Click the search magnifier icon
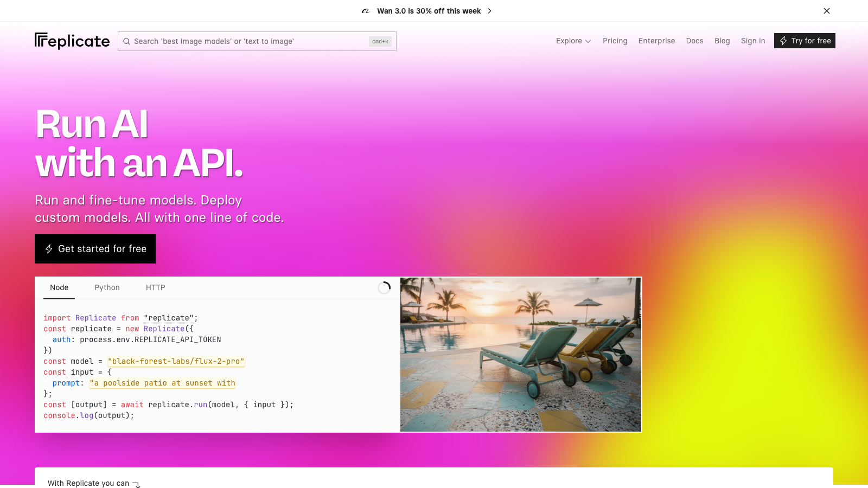Screen dimensions: 868x488 point(126,41)
